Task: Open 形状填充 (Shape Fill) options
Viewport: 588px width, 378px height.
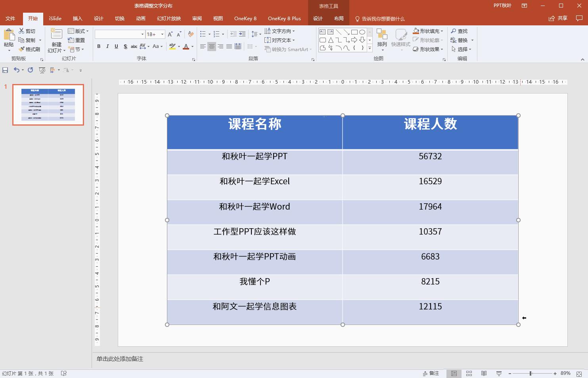Action: (x=431, y=31)
